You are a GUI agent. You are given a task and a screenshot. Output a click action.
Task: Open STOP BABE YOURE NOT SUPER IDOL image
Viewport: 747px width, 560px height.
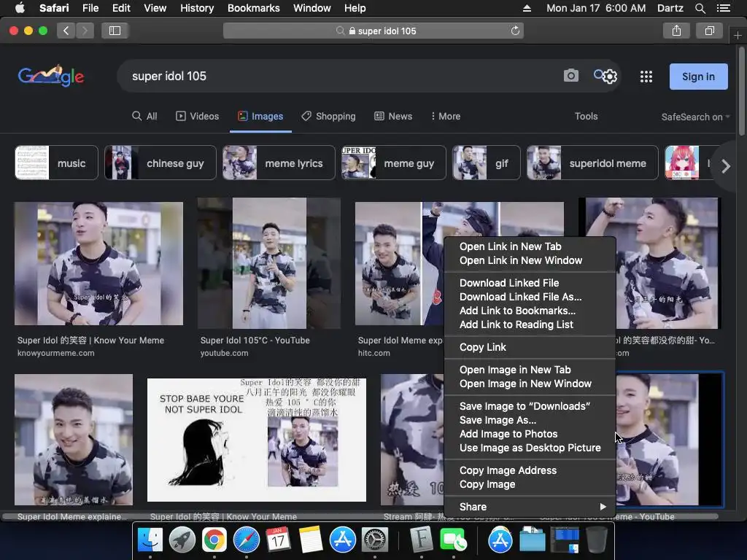coord(256,440)
